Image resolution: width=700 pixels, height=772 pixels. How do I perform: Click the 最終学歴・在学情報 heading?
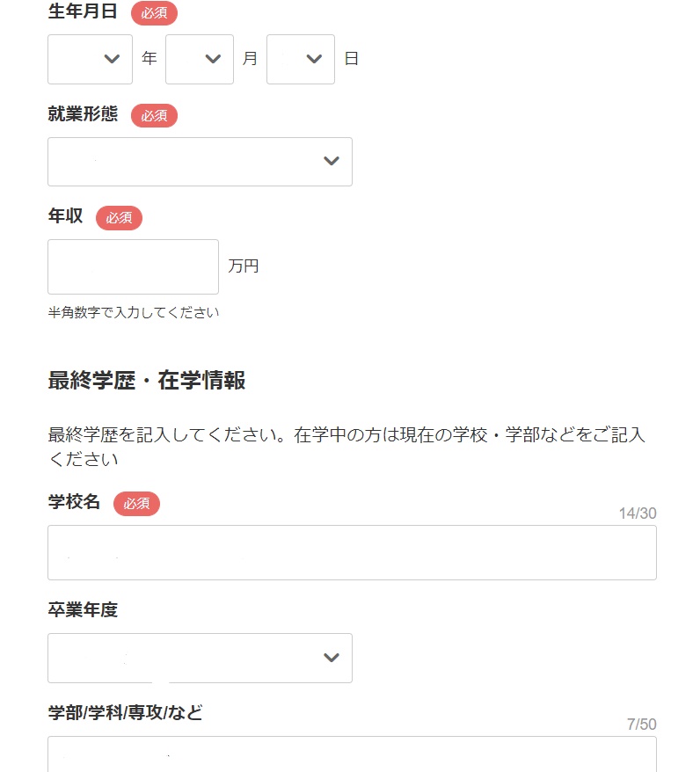click(x=147, y=381)
